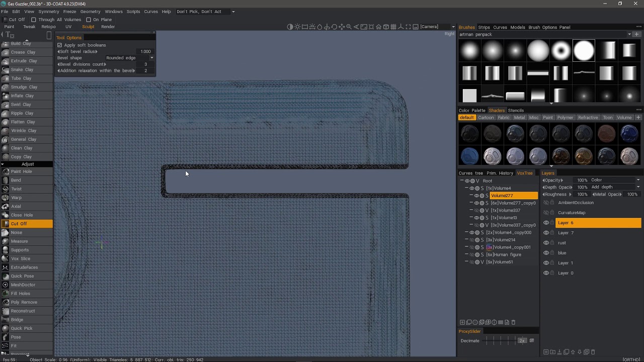Open the Bevel shape Rounded edge dropdown
644x362 pixels.
(x=129, y=58)
